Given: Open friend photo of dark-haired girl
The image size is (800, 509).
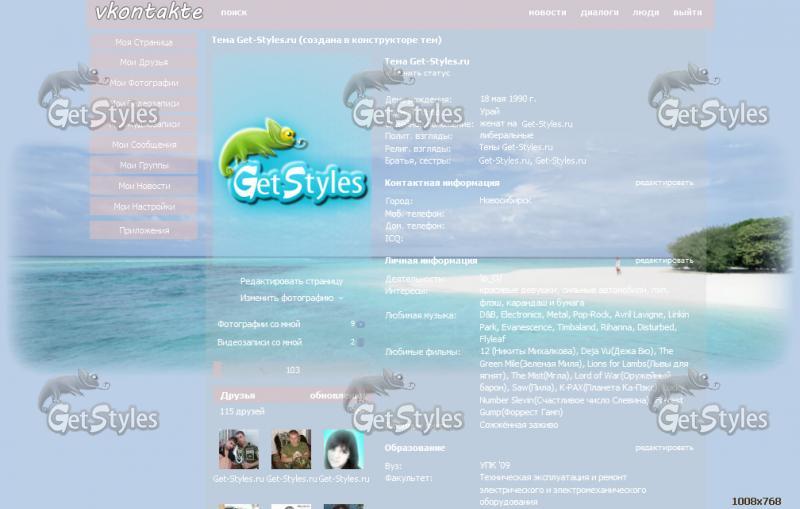Looking at the screenshot, I should coord(344,449).
